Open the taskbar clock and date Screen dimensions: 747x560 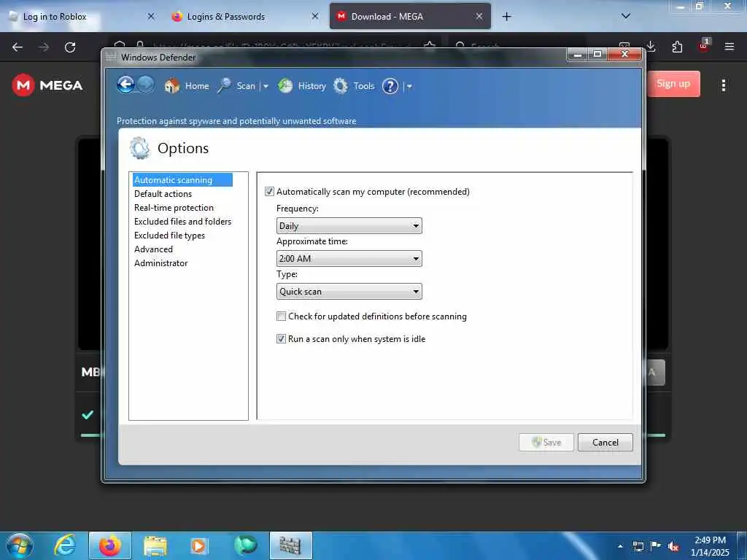point(710,546)
